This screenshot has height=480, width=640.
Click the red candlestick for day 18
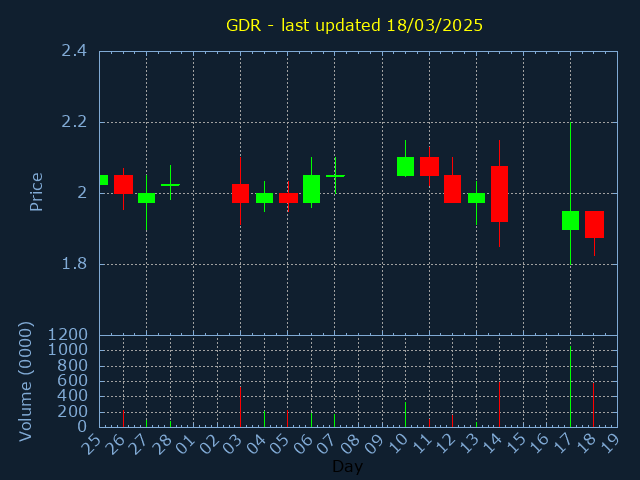tap(594, 224)
